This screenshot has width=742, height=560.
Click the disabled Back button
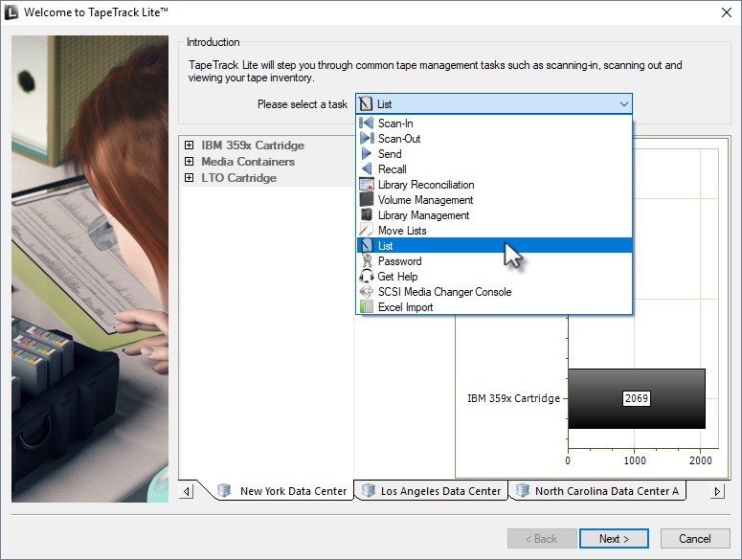click(x=542, y=538)
